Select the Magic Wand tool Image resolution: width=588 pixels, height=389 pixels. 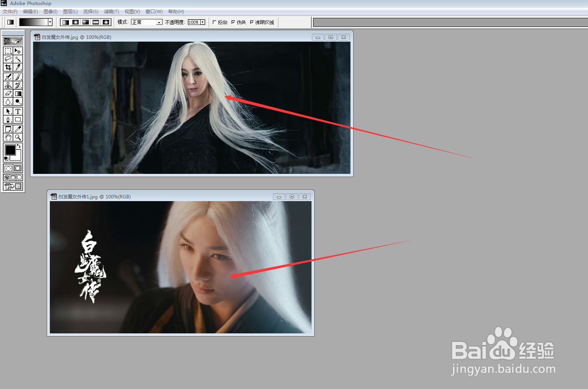coord(18,59)
